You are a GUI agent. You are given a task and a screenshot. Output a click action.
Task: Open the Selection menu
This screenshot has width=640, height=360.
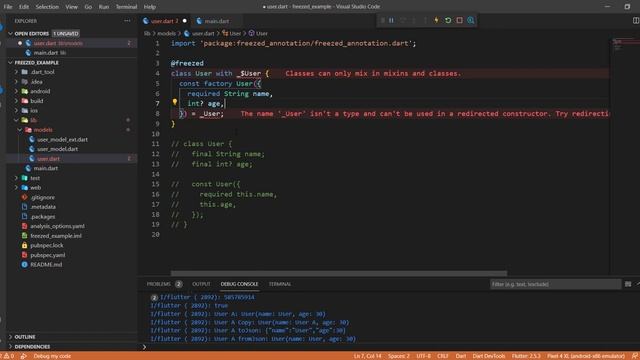(x=47, y=7)
